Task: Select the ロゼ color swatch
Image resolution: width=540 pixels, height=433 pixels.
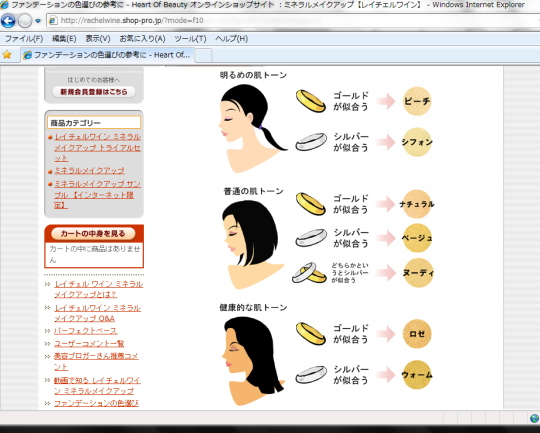Action: (417, 333)
